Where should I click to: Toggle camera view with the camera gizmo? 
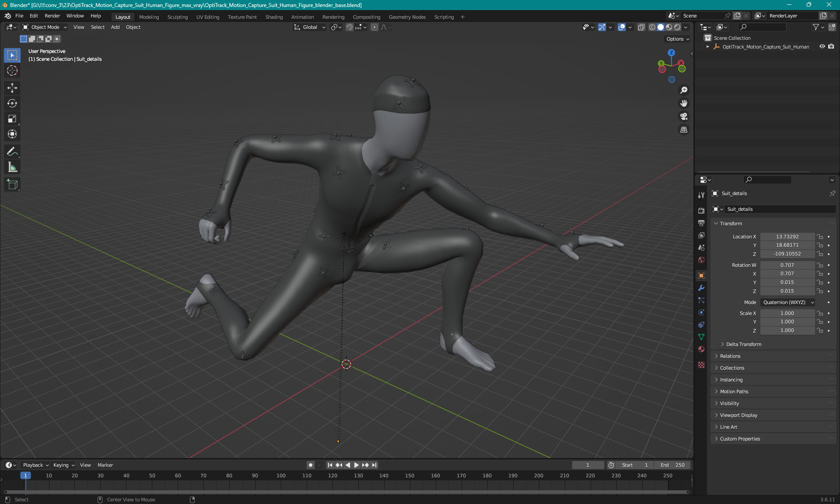coord(683,116)
